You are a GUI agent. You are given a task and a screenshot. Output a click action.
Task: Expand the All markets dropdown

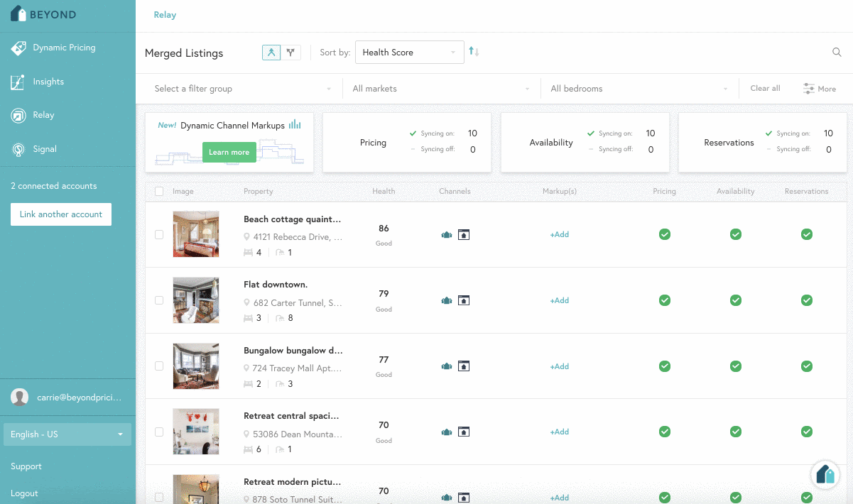tap(440, 89)
